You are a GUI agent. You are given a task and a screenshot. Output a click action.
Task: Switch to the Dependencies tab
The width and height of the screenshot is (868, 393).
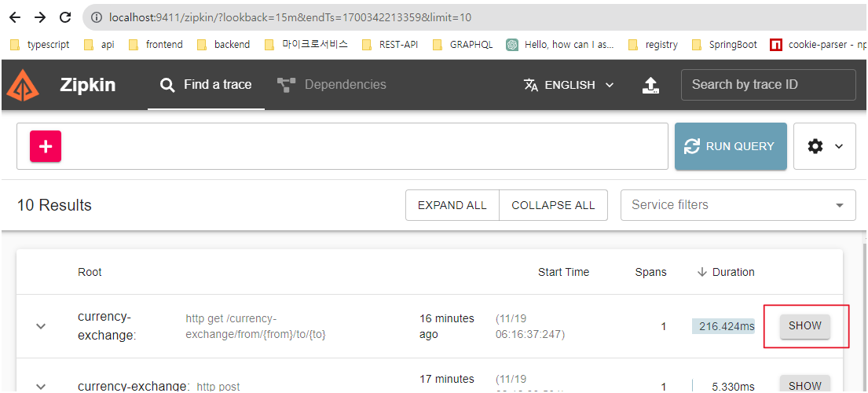331,85
